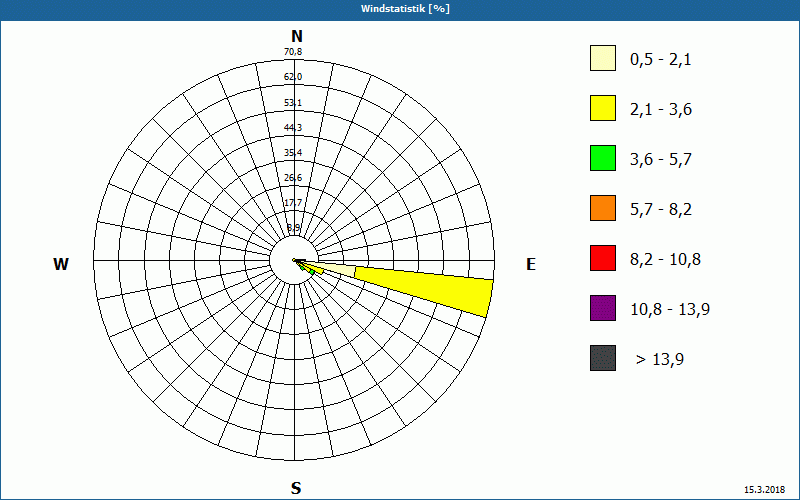Image resolution: width=800 pixels, height=500 pixels.
Task: Click the '> 13,9' legend label
Action: 660,360
